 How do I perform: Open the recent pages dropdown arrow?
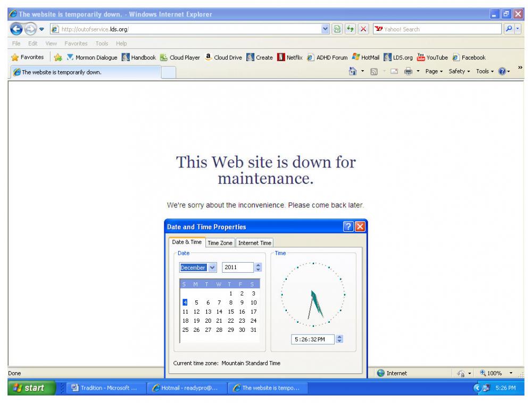(41, 29)
